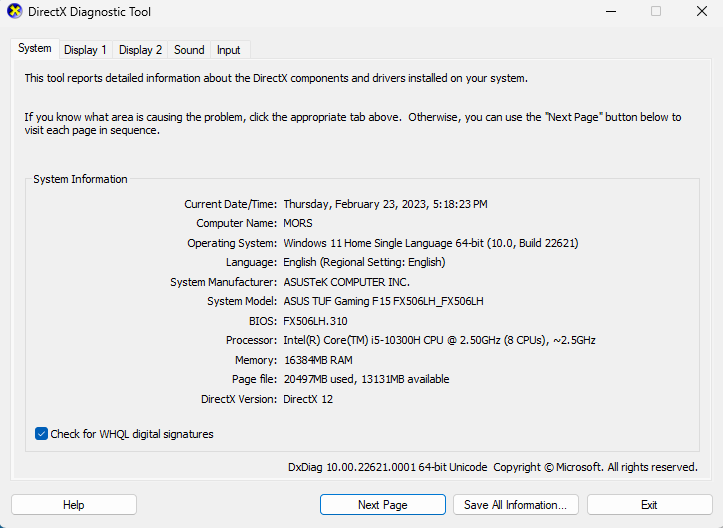
Task: Click the Processor value text i5-10300H
Action: (396, 340)
